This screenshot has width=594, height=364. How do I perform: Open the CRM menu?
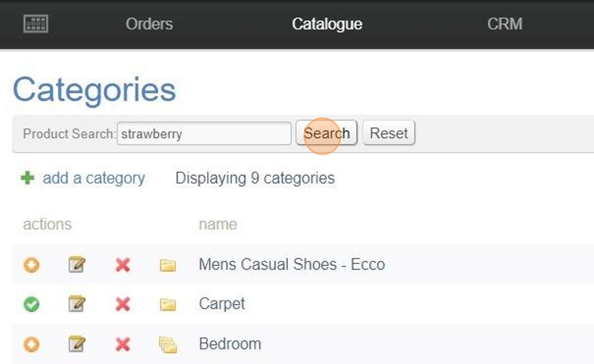504,24
